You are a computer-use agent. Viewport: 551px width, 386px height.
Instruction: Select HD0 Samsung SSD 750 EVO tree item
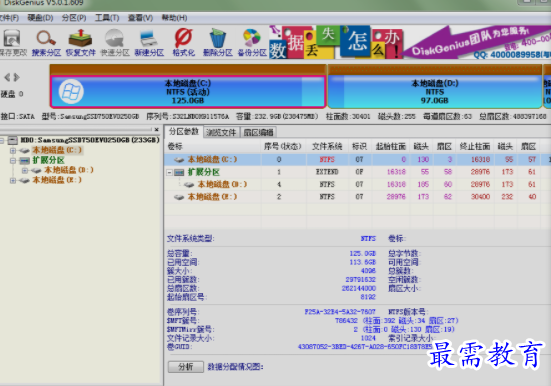coord(90,140)
